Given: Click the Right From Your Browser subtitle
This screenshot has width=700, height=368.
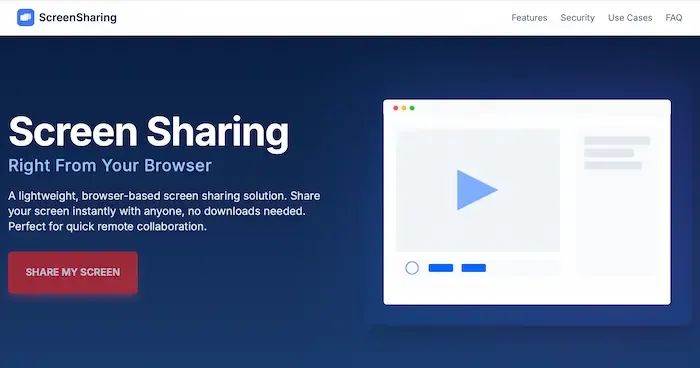Looking at the screenshot, I should pos(110,166).
